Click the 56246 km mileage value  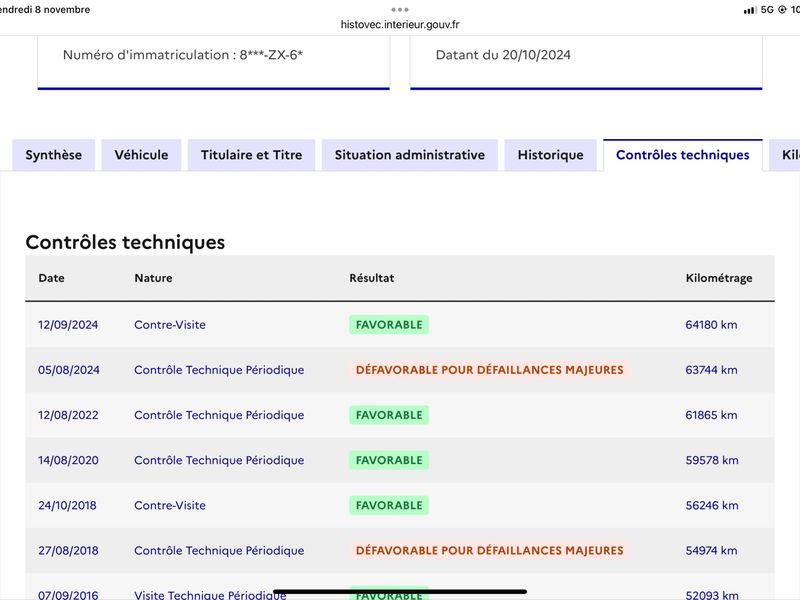tap(712, 506)
